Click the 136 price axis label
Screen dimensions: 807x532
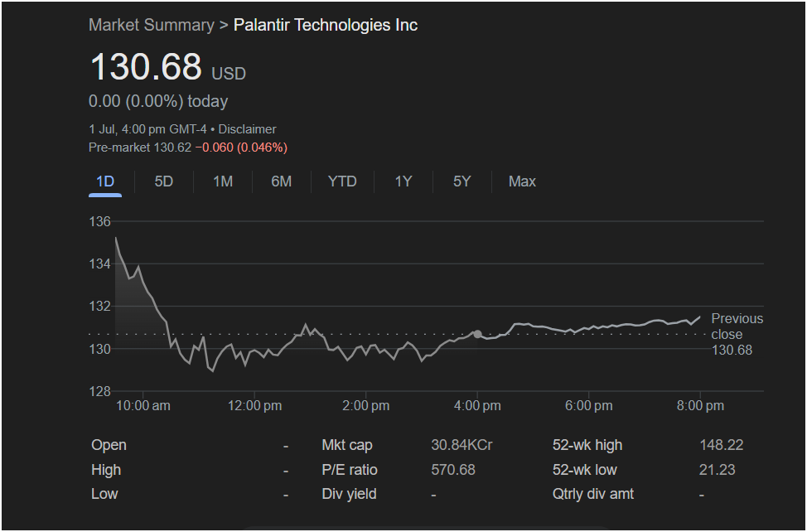point(100,222)
